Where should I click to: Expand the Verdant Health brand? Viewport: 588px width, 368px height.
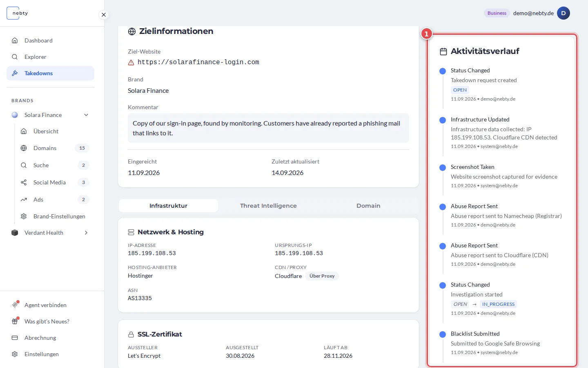click(x=86, y=233)
